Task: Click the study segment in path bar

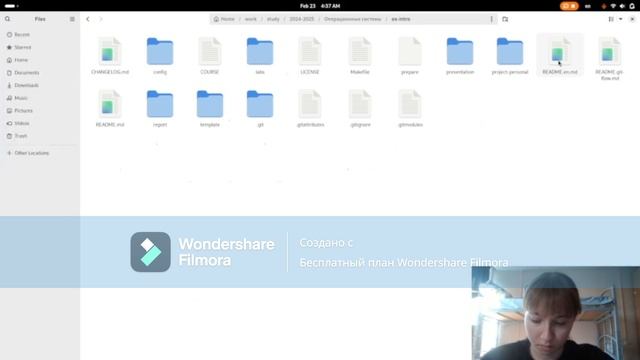Action: pyautogui.click(x=273, y=19)
